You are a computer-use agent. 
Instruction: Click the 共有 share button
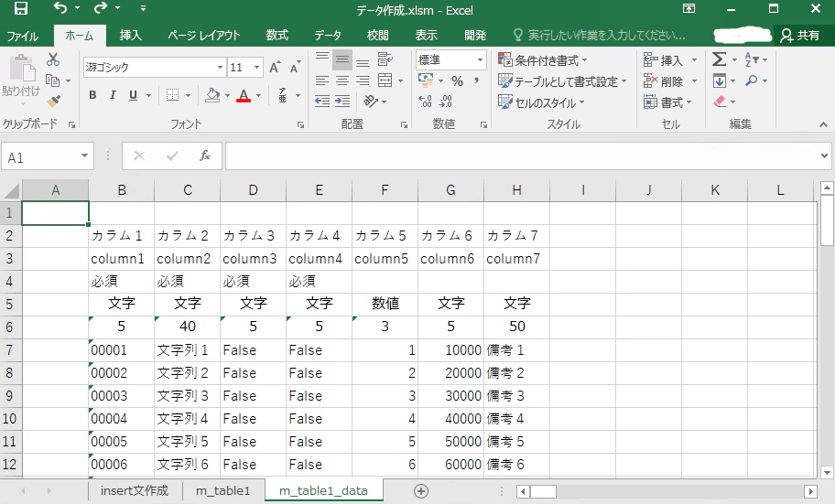click(800, 36)
